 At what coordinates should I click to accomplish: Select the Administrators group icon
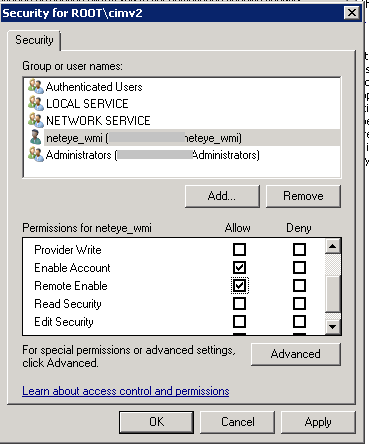(36, 155)
